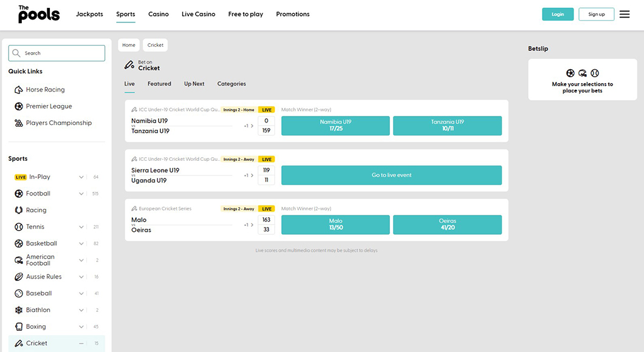Click into the Search input field
Image resolution: width=644 pixels, height=352 pixels.
point(57,53)
